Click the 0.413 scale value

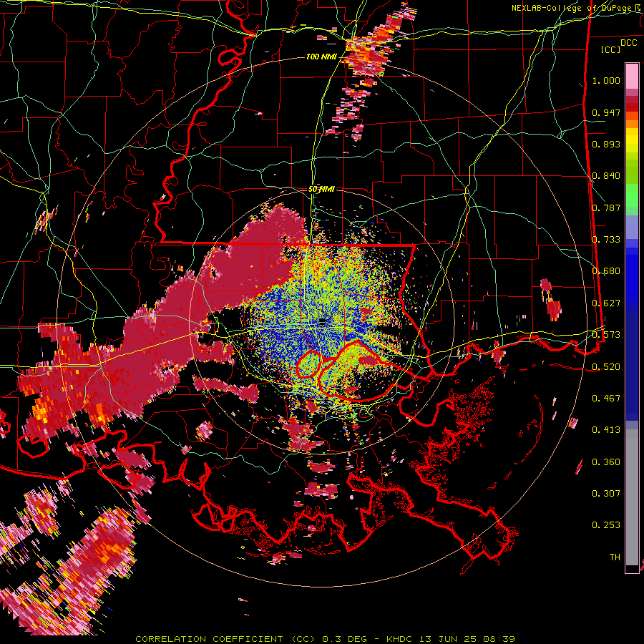tap(606, 430)
